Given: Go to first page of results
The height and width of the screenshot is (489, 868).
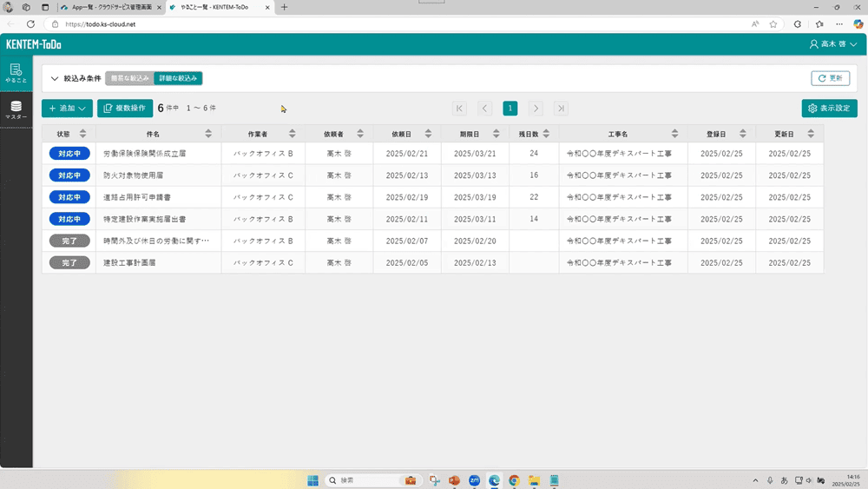Looking at the screenshot, I should [459, 109].
